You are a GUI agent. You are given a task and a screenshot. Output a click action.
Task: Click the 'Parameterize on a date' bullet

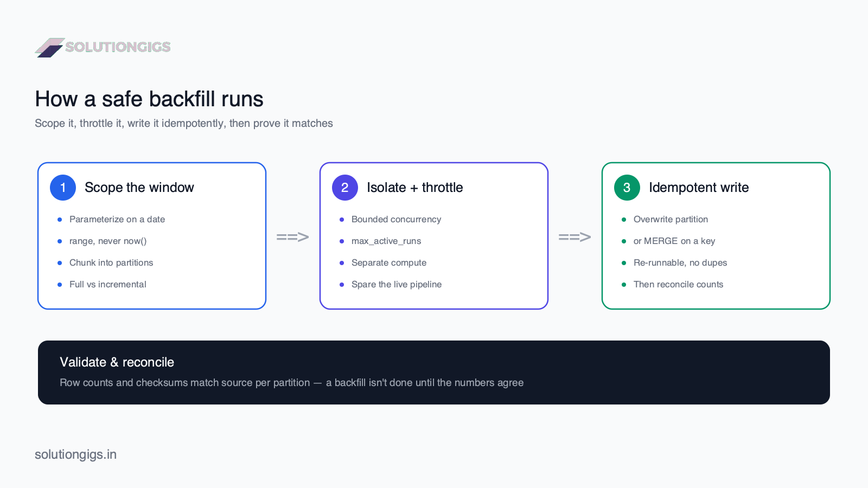pos(117,220)
